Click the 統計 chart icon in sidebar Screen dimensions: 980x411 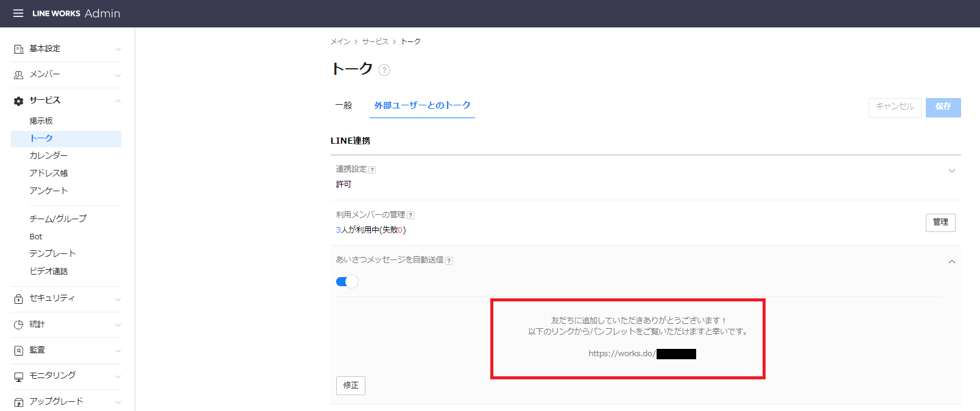click(x=19, y=325)
